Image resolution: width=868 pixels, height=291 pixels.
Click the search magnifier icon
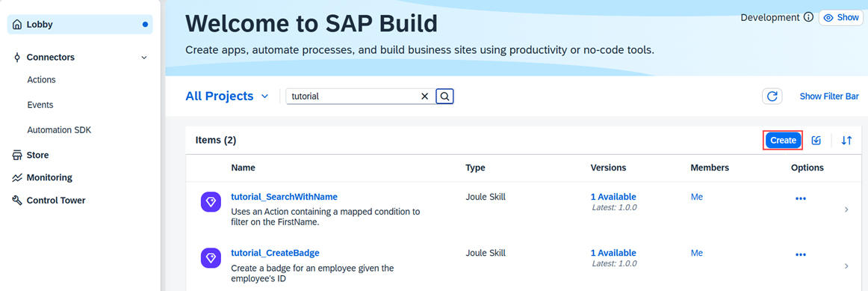[x=444, y=97]
